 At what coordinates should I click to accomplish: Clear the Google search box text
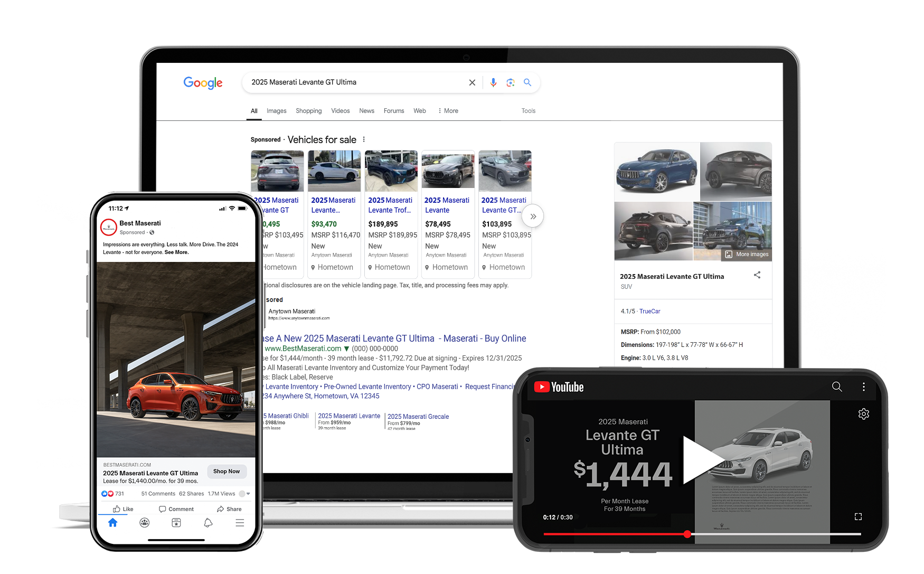point(472,82)
